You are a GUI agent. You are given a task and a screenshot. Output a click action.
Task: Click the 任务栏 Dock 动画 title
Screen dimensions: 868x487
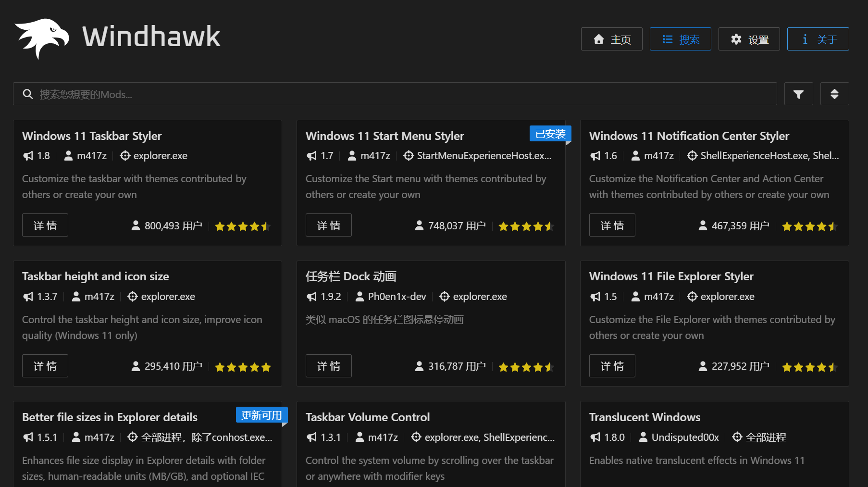click(351, 276)
